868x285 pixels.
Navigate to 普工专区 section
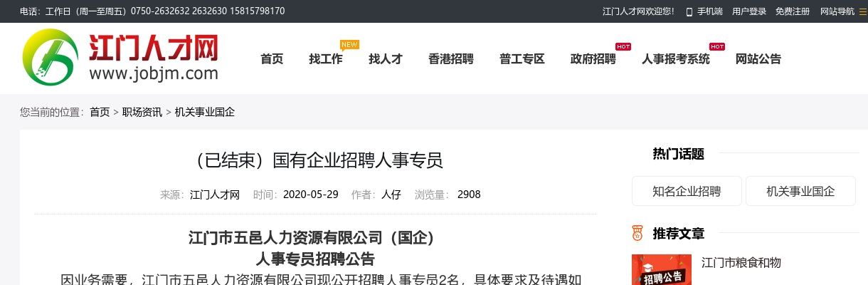point(522,59)
